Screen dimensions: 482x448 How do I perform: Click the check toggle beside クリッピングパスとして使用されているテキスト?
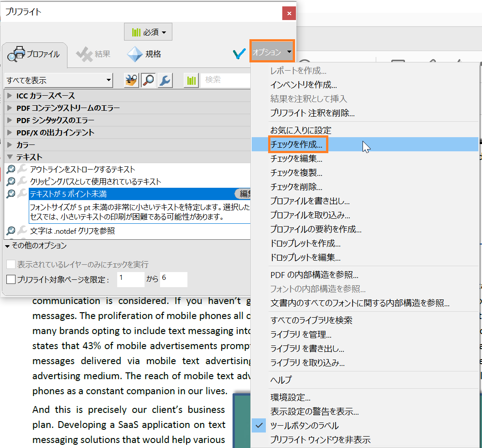pyautogui.click(x=10, y=180)
